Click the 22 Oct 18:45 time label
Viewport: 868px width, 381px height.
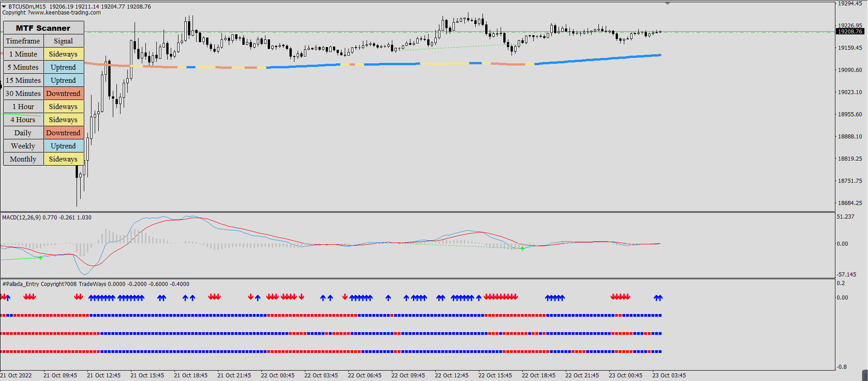pyautogui.click(x=539, y=376)
